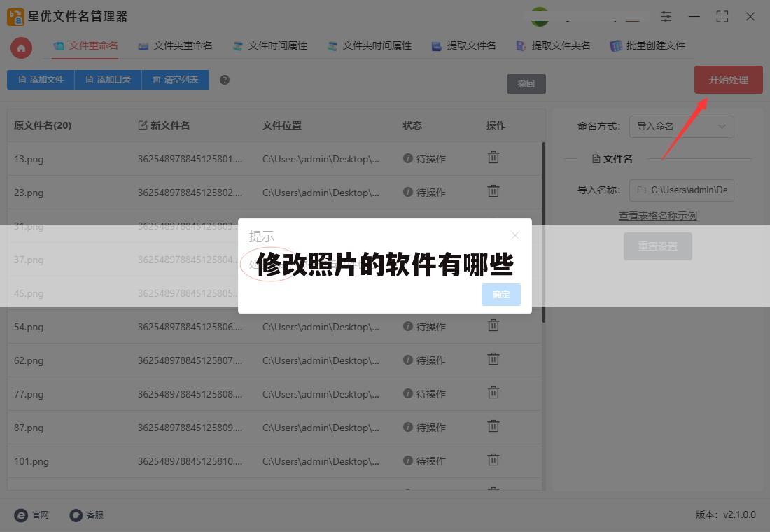Click new name 362548978845125801....
The image size is (770, 532).
pyautogui.click(x=190, y=159)
